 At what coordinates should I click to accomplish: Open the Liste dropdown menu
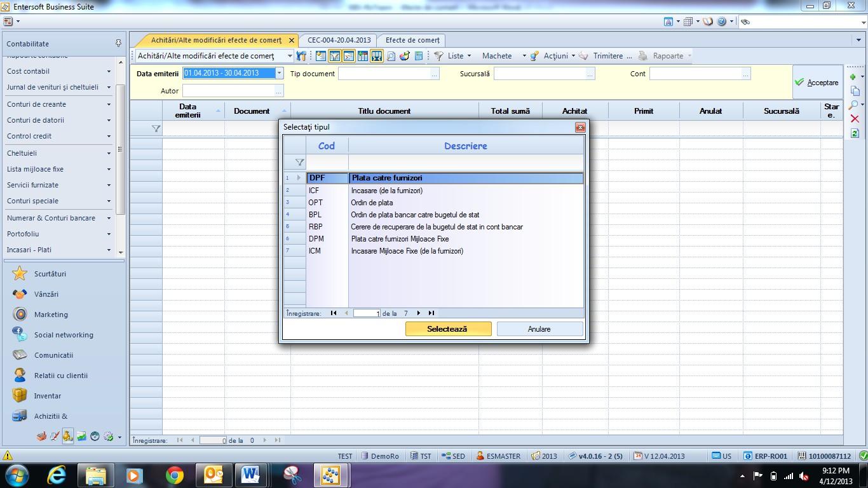(454, 56)
